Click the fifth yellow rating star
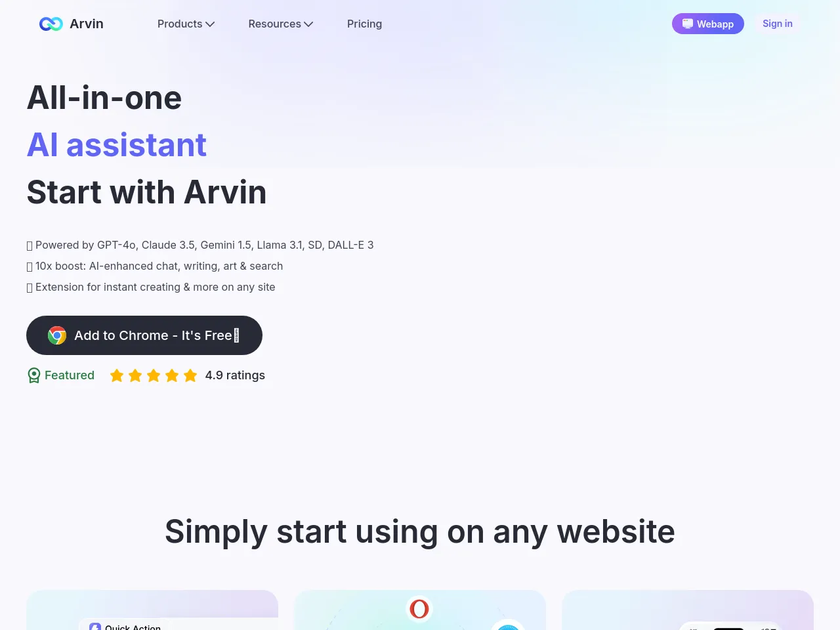Image resolution: width=840 pixels, height=630 pixels. pyautogui.click(x=190, y=375)
